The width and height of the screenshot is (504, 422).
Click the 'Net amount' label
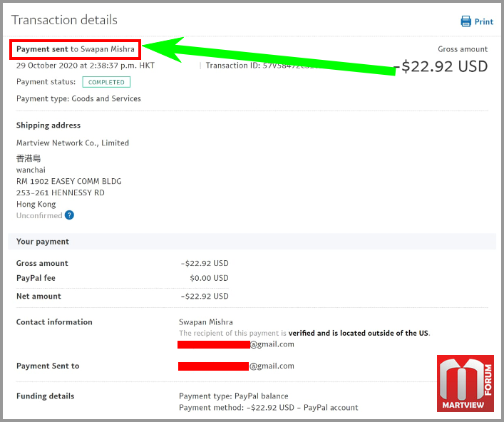[x=38, y=296]
